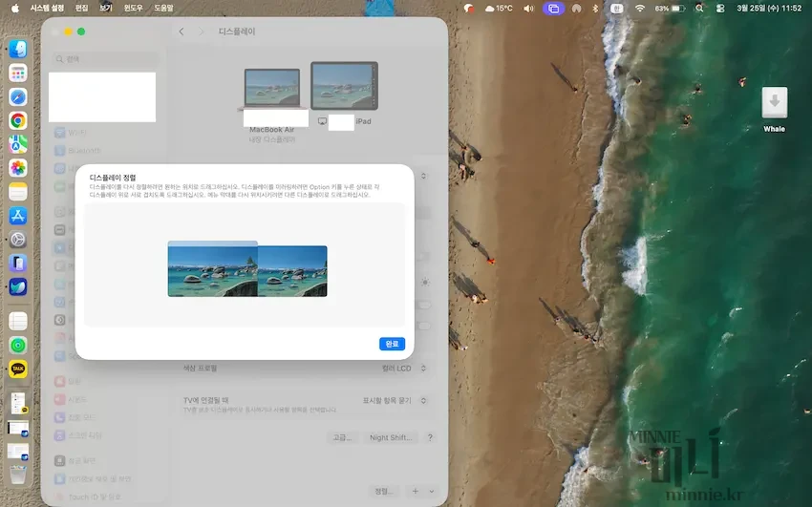Viewport: 812px width, 507px height.
Task: Open the Photos app in the dock
Action: point(17,168)
